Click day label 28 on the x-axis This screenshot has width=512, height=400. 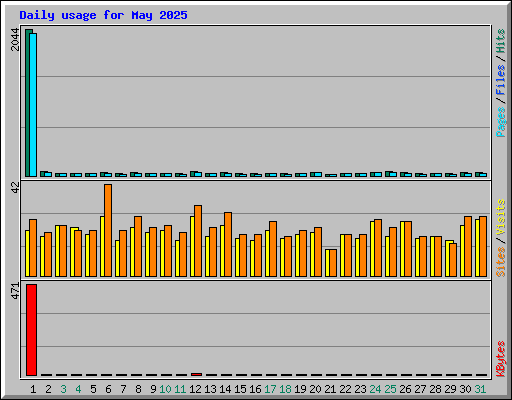click(435, 389)
